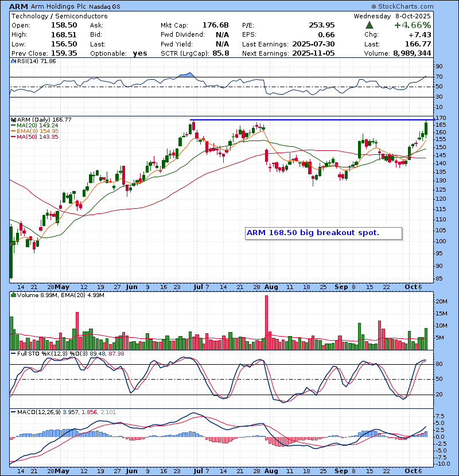This screenshot has width=459, height=476.
Task: Click the SCTR (LrgCap) value 85.8
Action: pos(221,53)
